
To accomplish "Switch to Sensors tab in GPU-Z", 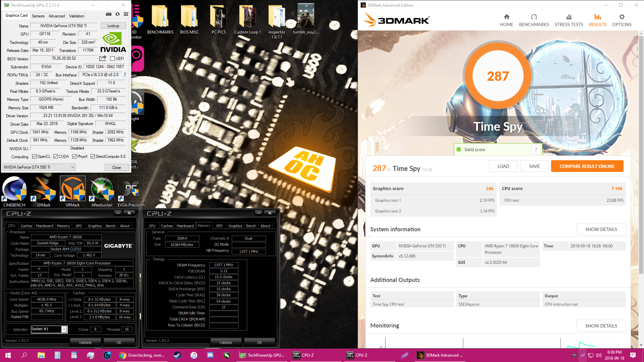I will (x=38, y=16).
